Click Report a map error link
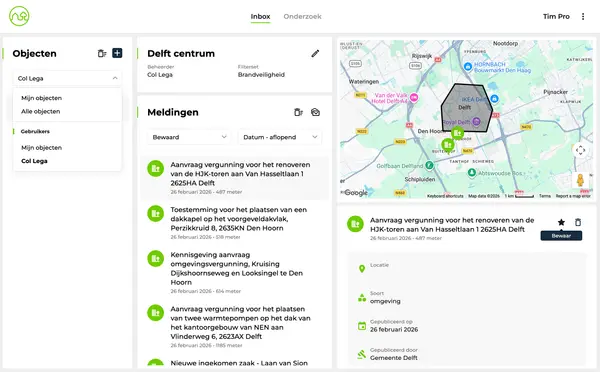The width and height of the screenshot is (600, 372). click(x=573, y=196)
